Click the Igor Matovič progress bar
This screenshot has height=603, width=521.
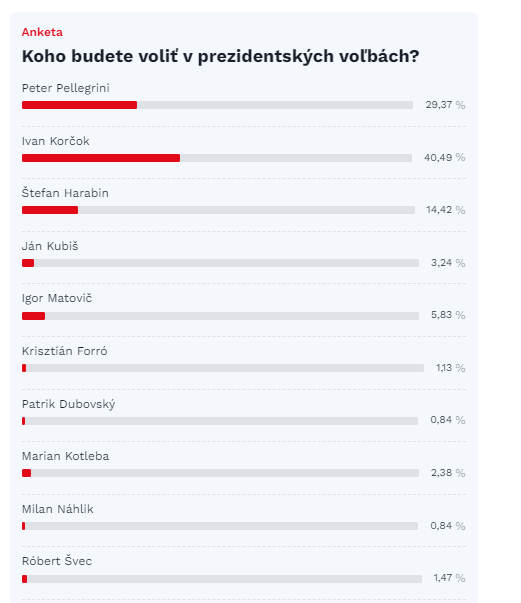[x=220, y=316]
